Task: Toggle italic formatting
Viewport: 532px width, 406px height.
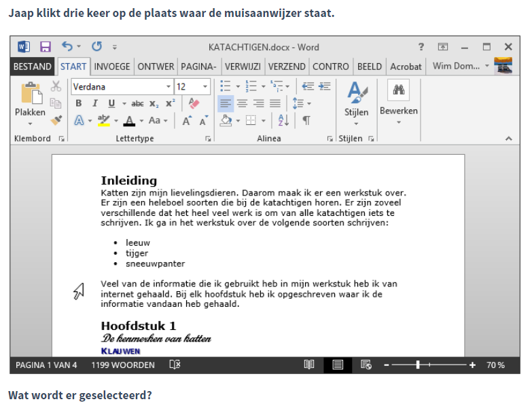Action: click(94, 103)
